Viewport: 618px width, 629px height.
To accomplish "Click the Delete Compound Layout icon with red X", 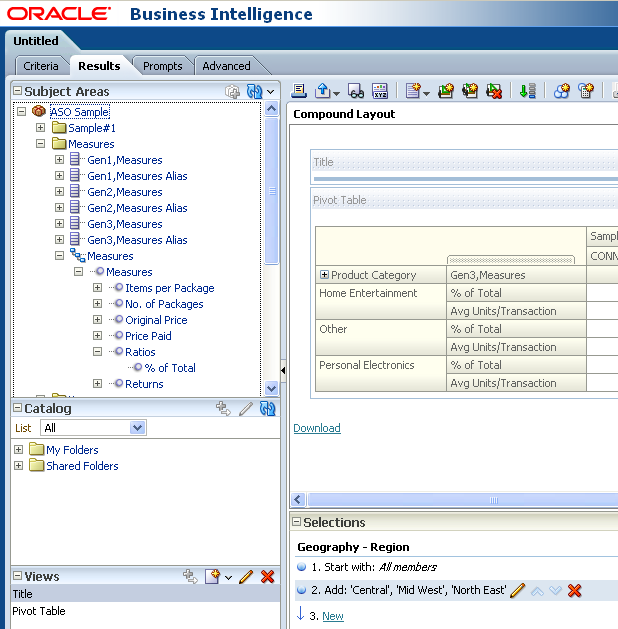I will [494, 91].
